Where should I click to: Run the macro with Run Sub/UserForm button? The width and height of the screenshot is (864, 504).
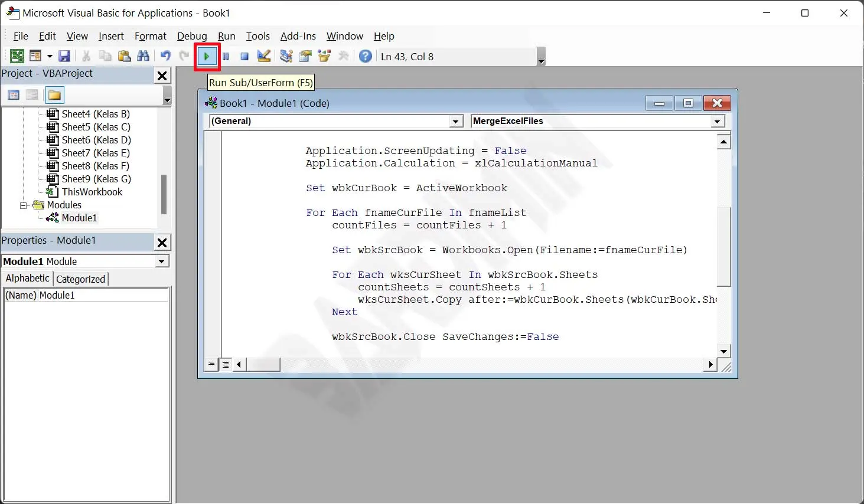[207, 57]
